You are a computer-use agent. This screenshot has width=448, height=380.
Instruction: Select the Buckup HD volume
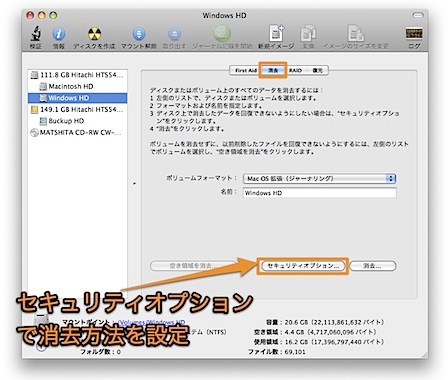coord(78,121)
